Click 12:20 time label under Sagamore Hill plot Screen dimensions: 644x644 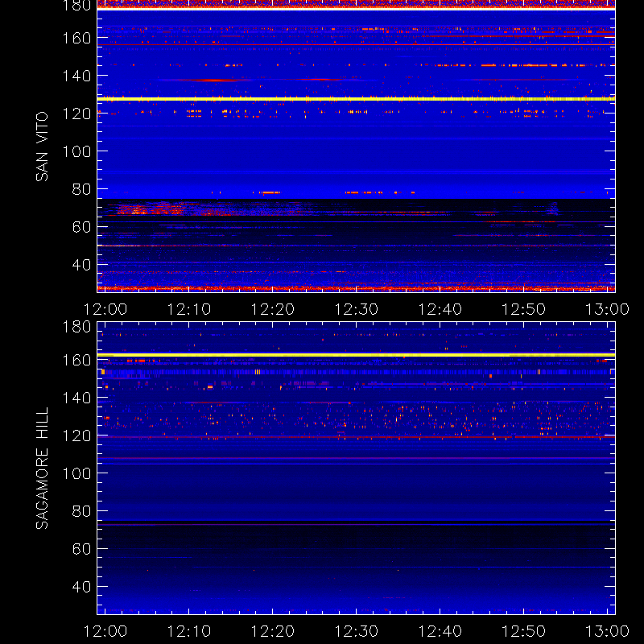coord(273,631)
